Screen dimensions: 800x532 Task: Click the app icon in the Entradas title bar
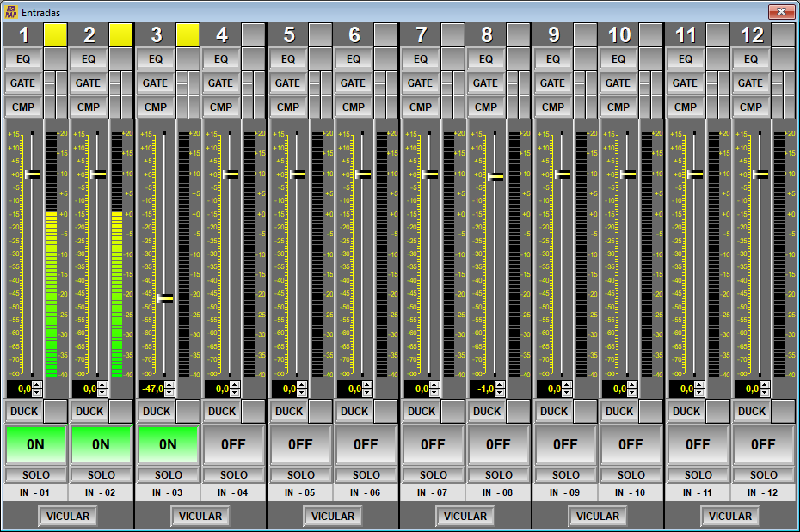click(x=10, y=12)
